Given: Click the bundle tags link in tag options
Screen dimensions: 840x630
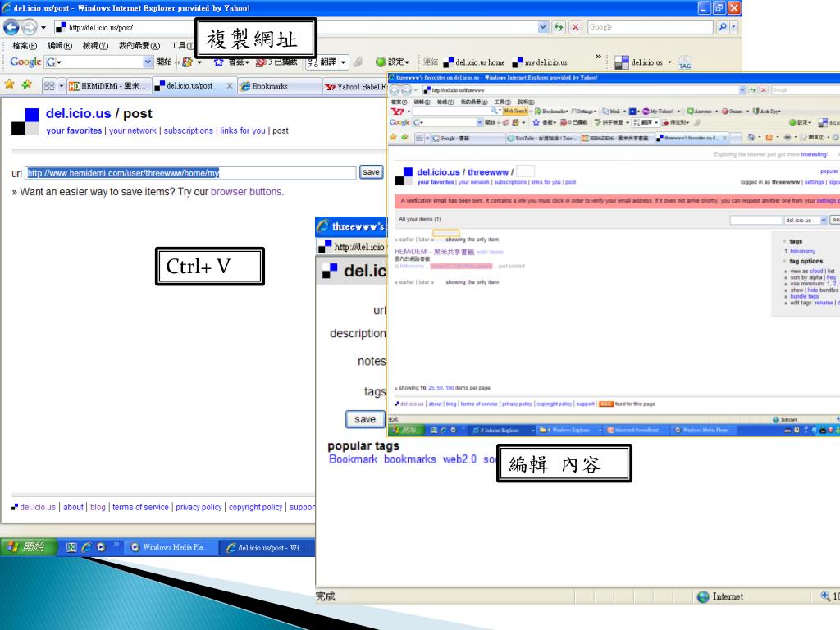Looking at the screenshot, I should pos(805,296).
